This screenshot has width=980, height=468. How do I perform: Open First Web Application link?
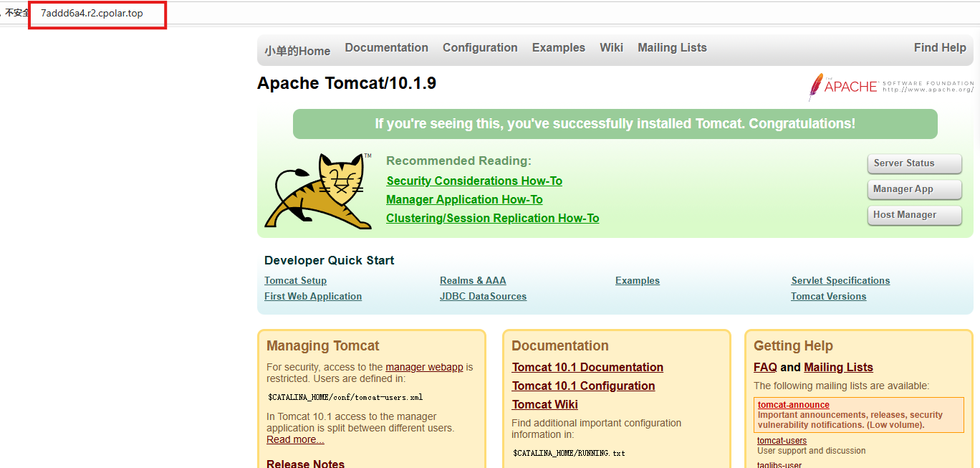pos(313,297)
